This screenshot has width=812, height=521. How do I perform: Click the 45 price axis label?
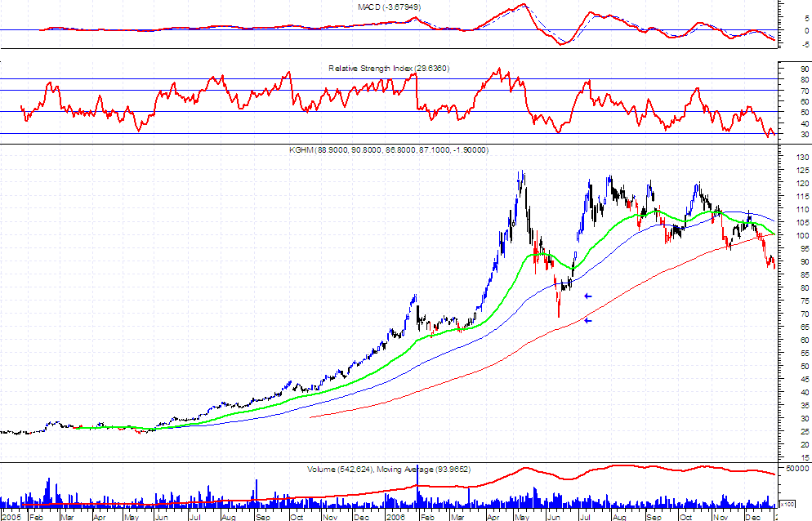[x=805, y=380]
